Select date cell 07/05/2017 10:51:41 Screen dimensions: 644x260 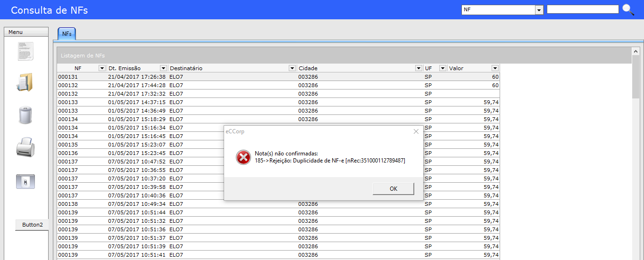(137, 255)
